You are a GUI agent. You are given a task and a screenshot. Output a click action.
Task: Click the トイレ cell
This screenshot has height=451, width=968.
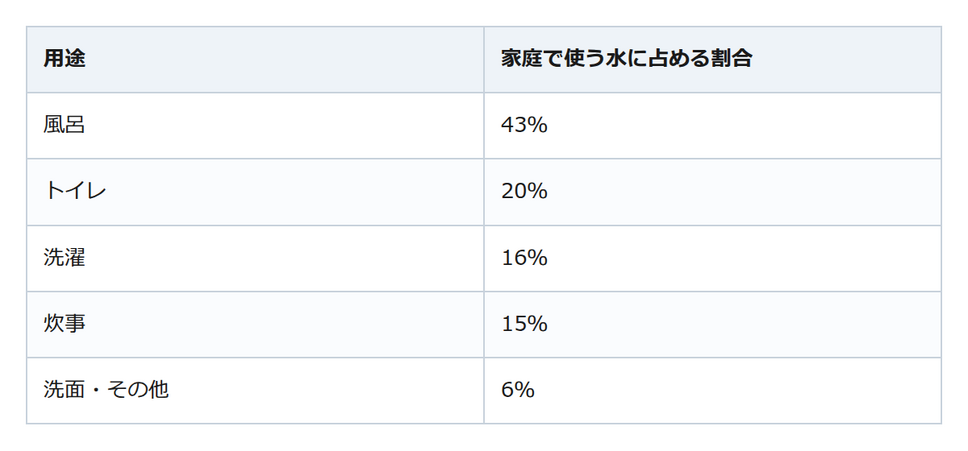(x=255, y=192)
